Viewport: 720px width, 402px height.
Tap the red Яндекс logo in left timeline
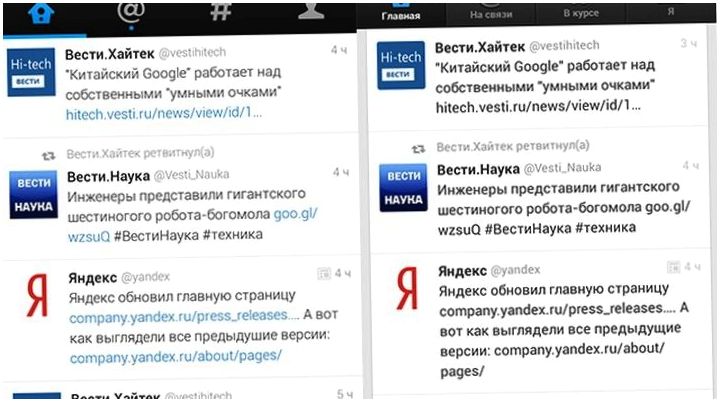37,295
